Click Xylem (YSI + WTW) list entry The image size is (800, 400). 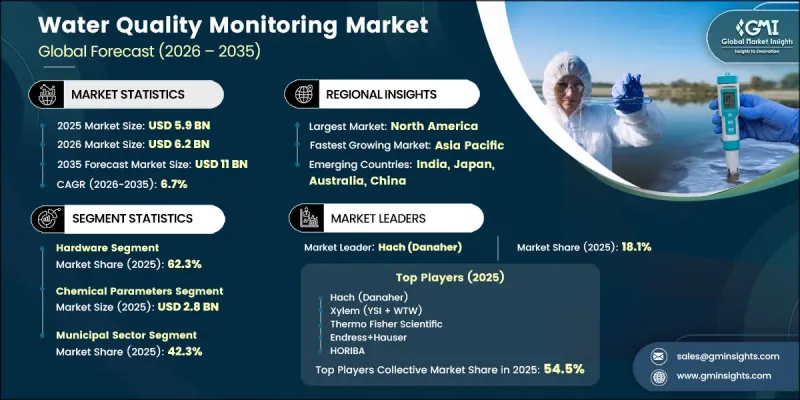pyautogui.click(x=376, y=311)
